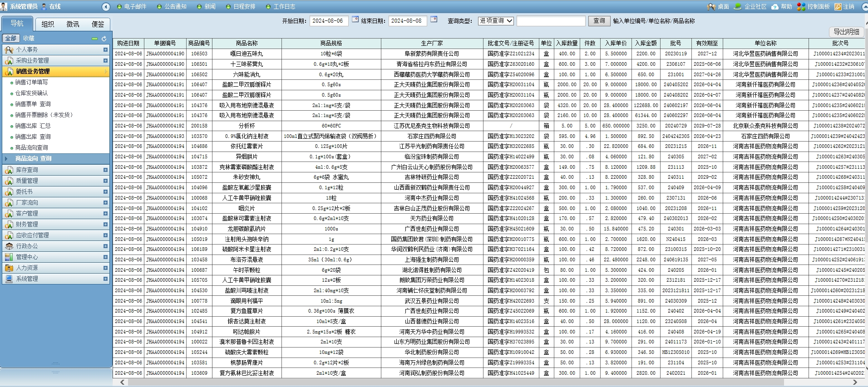Expand the 库存查询 section plus
Image resolution: width=868 pixels, height=387 pixels.
(x=105, y=170)
